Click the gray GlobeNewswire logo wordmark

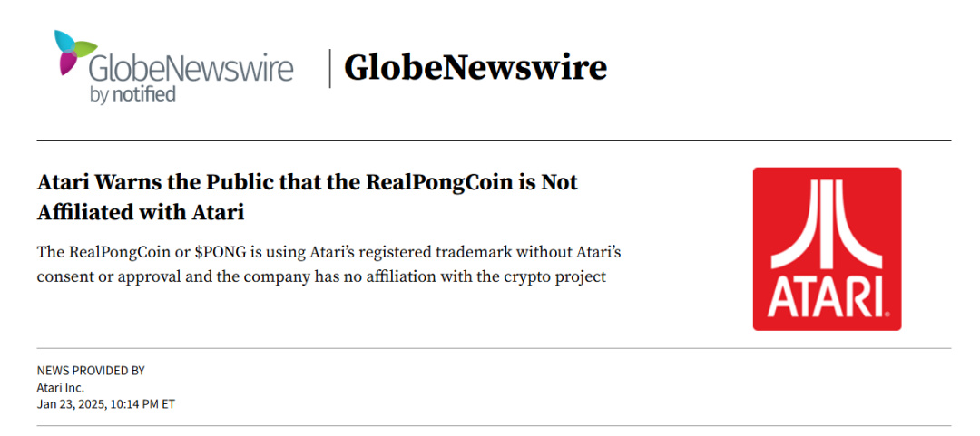tap(191, 70)
